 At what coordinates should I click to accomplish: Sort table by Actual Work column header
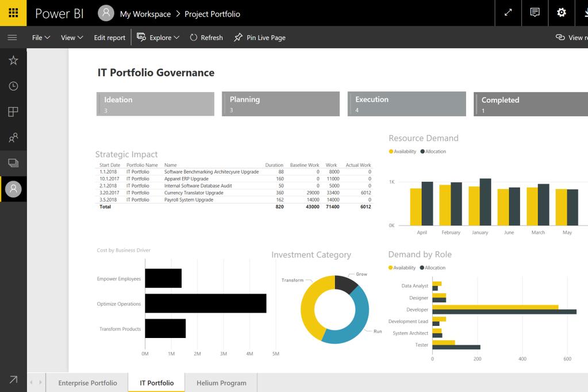tap(358, 165)
